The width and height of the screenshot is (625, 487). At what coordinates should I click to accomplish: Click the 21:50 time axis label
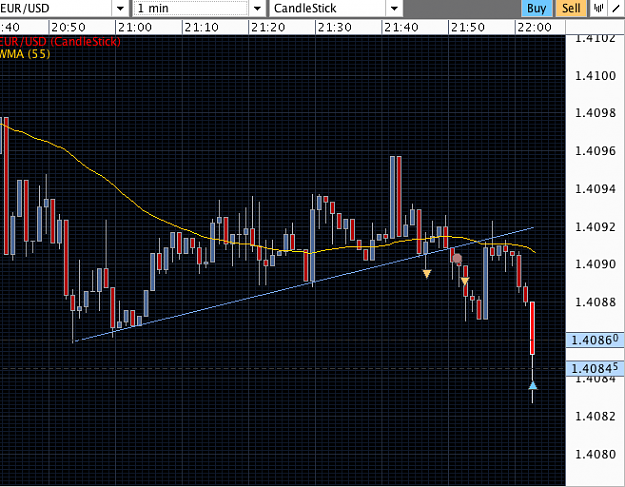(468, 27)
